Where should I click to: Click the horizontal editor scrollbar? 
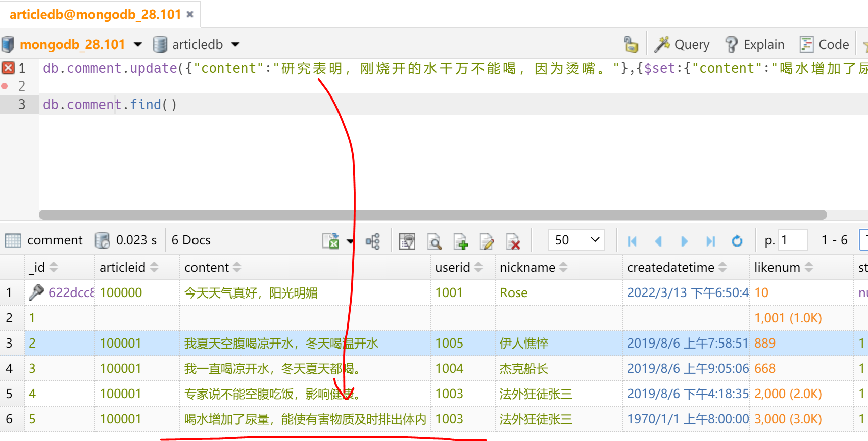432,215
